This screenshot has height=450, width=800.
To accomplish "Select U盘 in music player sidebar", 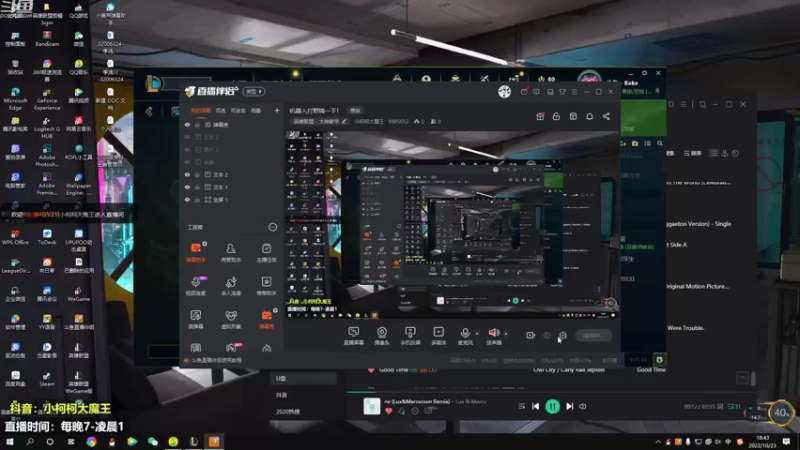I will click(x=303, y=379).
